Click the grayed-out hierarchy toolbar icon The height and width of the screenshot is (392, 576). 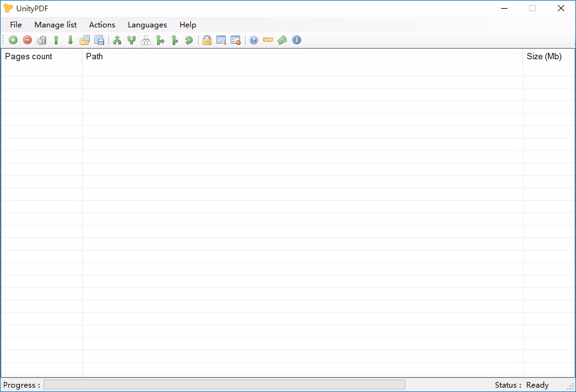tap(146, 40)
